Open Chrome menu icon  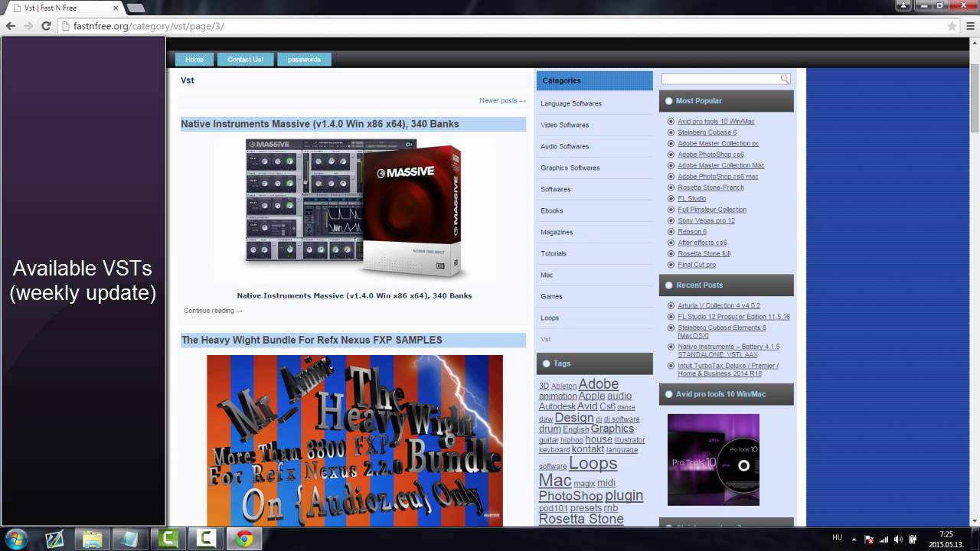pos(969,26)
